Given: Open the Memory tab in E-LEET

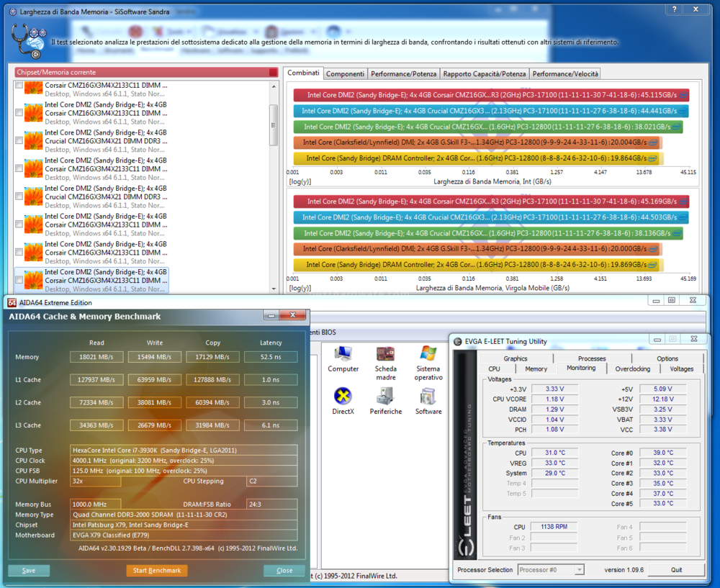Looking at the screenshot, I should coord(536,368).
